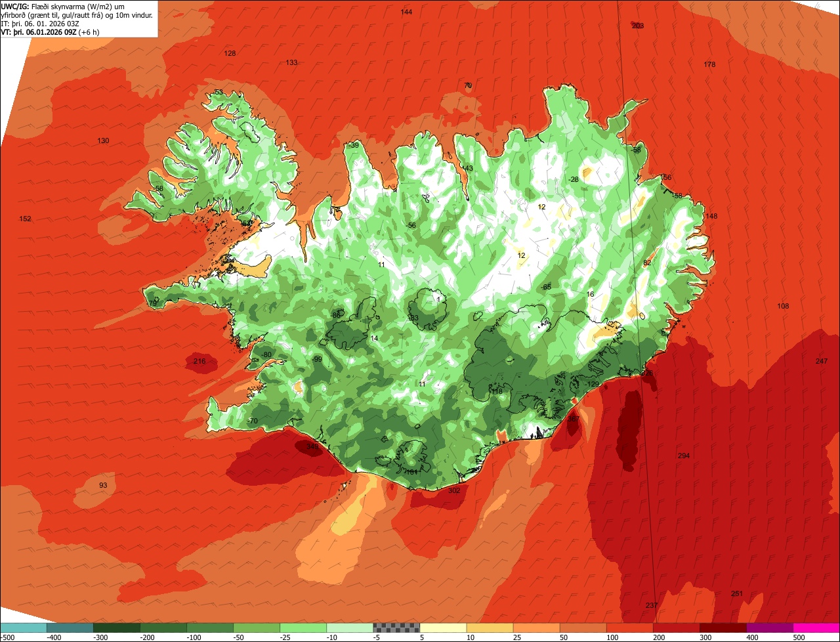Select the value 16 in the eastern highlands
This screenshot has height=642, width=840.
click(x=591, y=294)
